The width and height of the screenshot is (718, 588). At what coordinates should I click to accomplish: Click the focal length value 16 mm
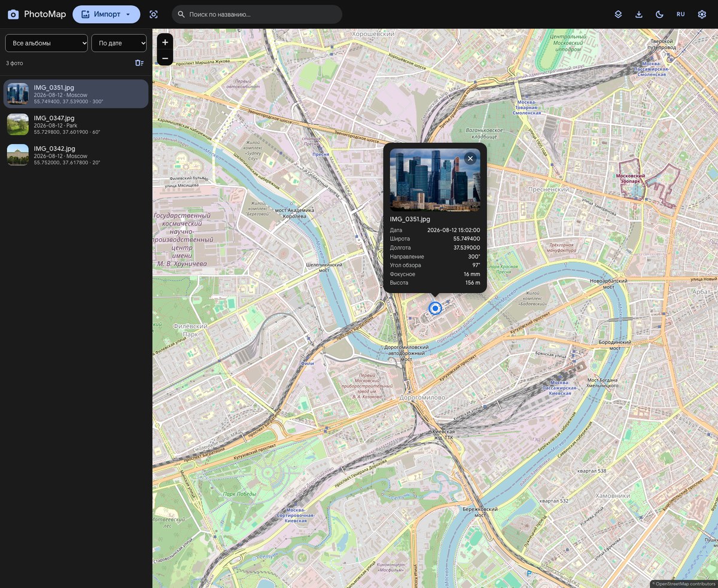click(x=471, y=274)
